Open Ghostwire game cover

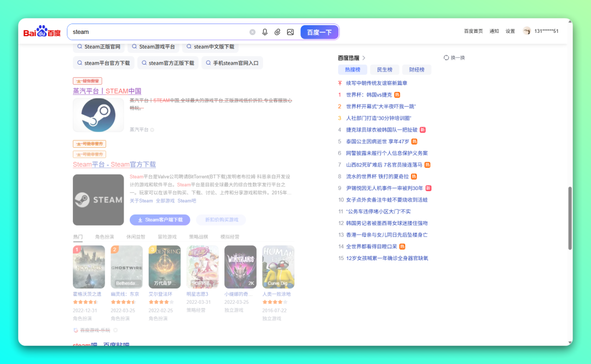click(126, 267)
